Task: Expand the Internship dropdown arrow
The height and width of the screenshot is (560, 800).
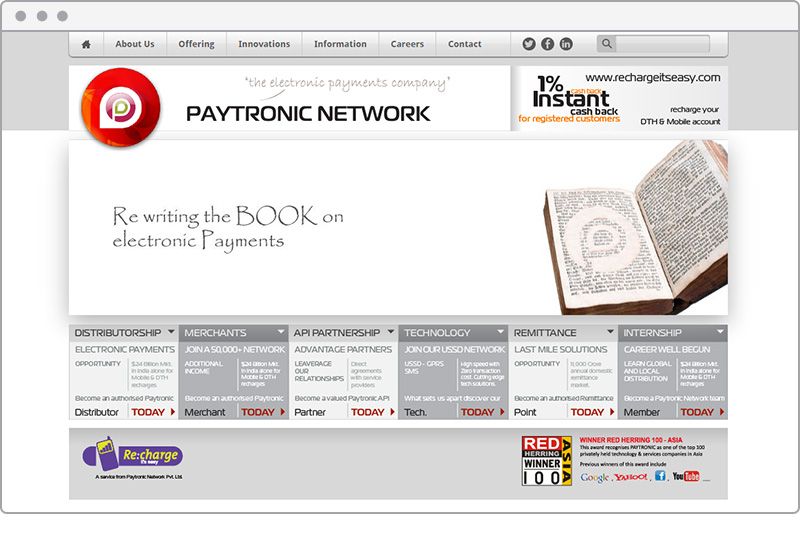Action: pos(720,332)
